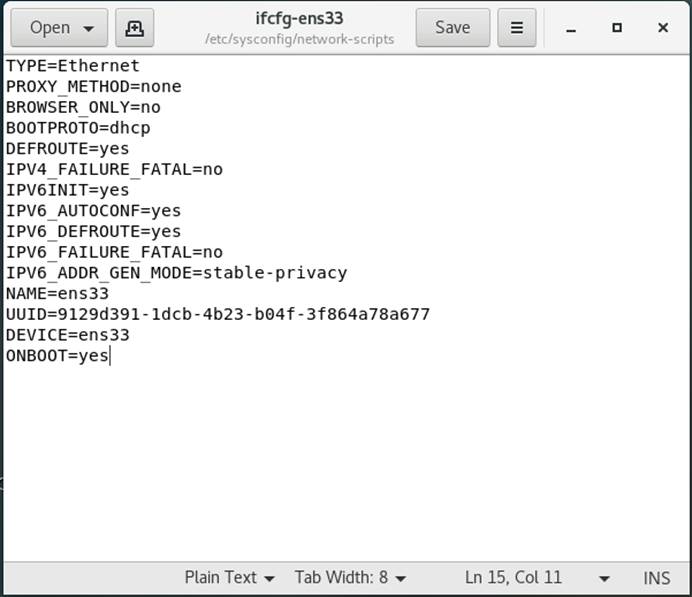Place cursor on UUID=9129d391 line
Viewport: 692px width, 597px height.
(218, 315)
